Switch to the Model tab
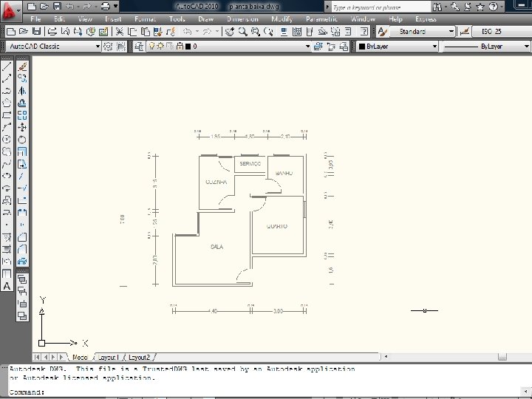532x399 pixels. pos(80,358)
